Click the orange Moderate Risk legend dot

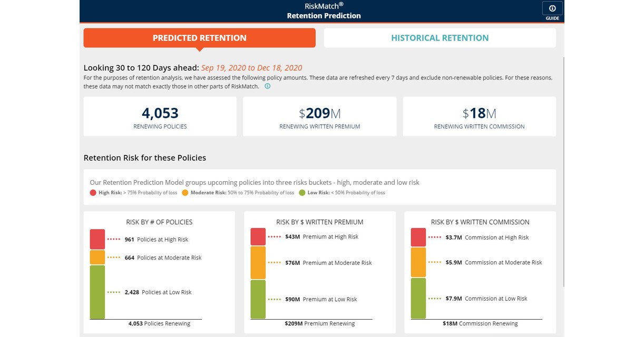(184, 192)
